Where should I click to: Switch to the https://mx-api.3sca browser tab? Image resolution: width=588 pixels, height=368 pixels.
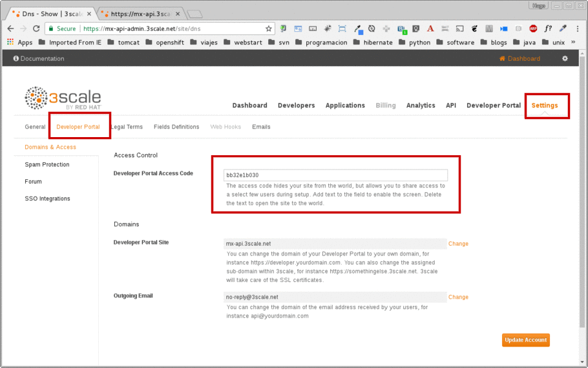pyautogui.click(x=141, y=14)
